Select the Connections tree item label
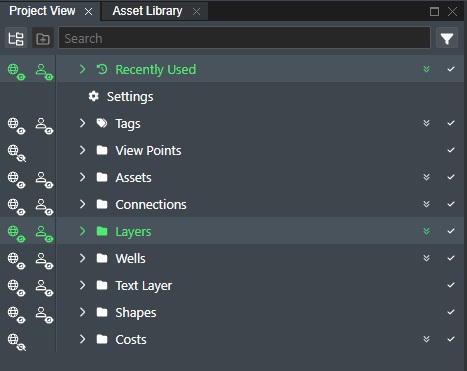Image resolution: width=467 pixels, height=371 pixels. 151,204
